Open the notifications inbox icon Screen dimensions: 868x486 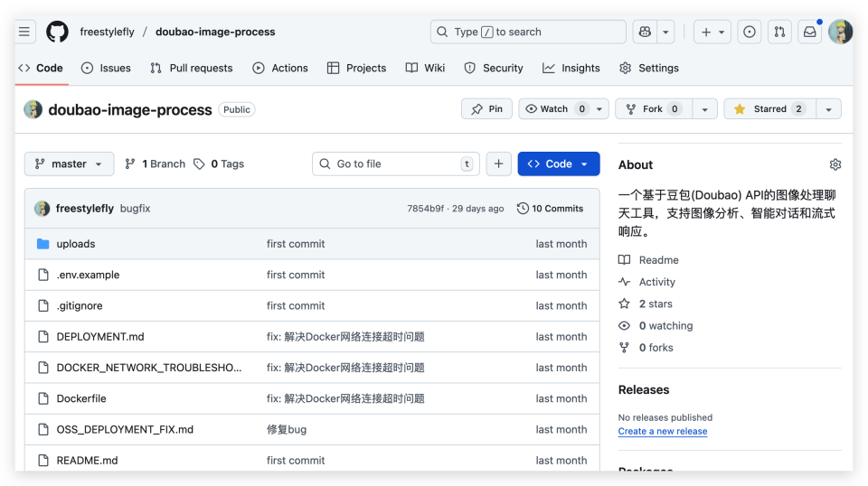(809, 32)
